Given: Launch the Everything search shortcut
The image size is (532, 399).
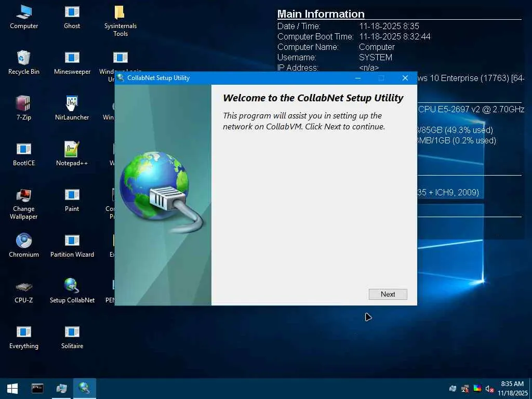Looking at the screenshot, I should coord(24,337).
